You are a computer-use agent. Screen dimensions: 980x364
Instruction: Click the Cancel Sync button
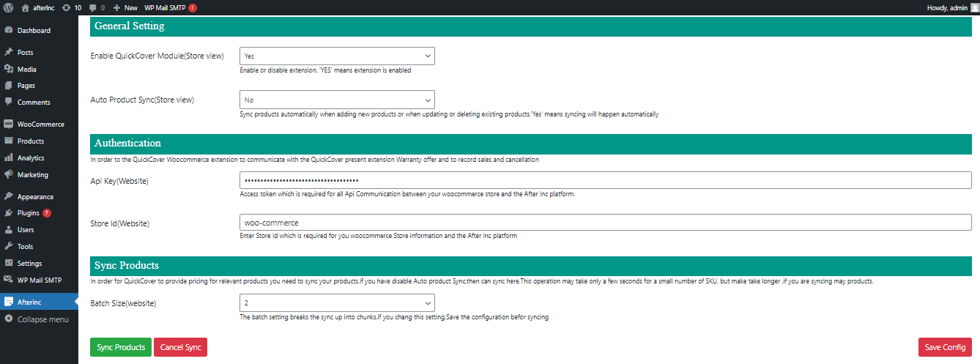(x=180, y=347)
